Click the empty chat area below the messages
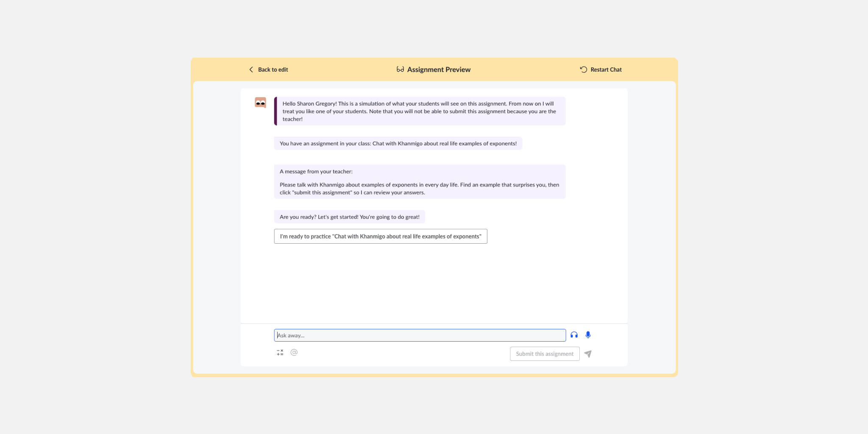 coord(434,284)
